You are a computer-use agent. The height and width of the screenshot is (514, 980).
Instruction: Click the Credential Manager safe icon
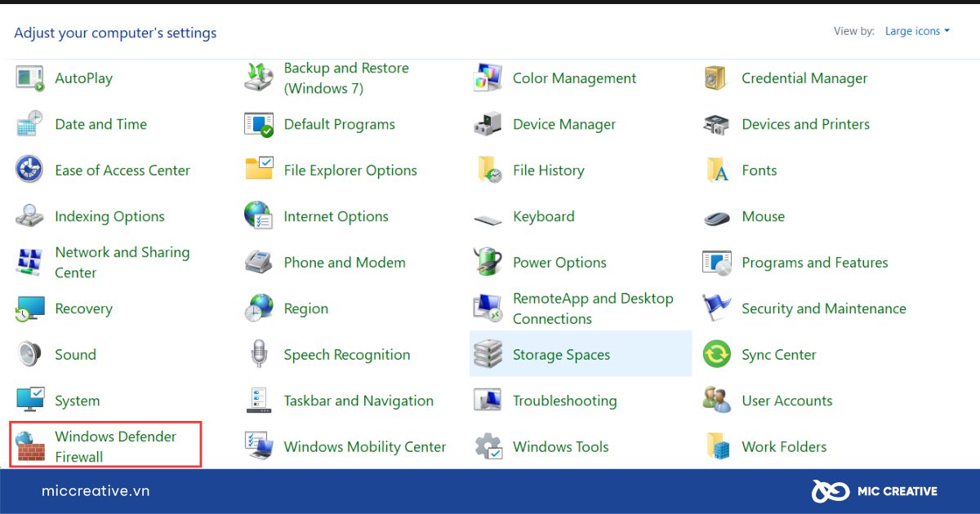click(716, 78)
